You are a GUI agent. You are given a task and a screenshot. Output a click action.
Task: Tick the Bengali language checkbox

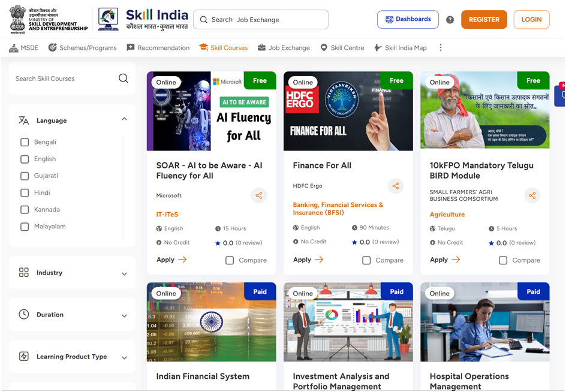(x=25, y=142)
